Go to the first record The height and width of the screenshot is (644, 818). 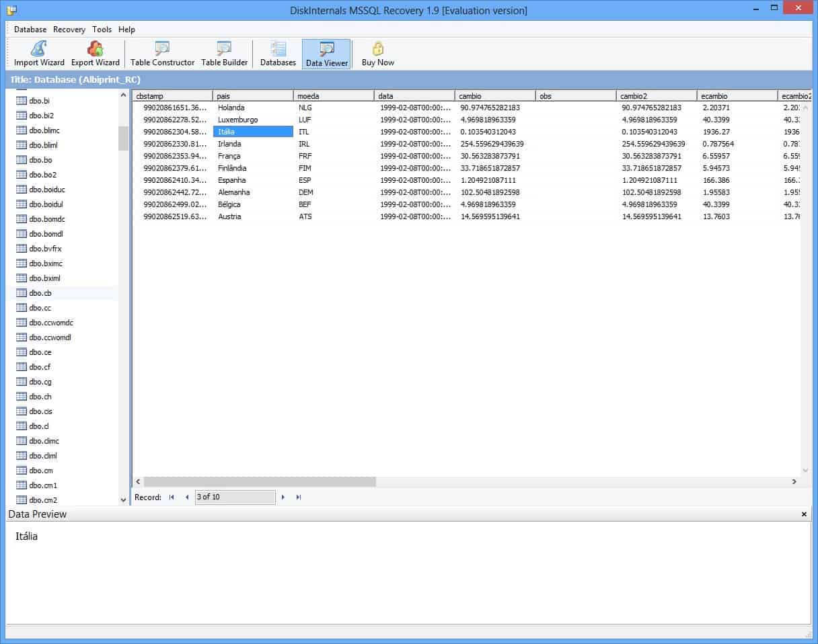tap(172, 497)
